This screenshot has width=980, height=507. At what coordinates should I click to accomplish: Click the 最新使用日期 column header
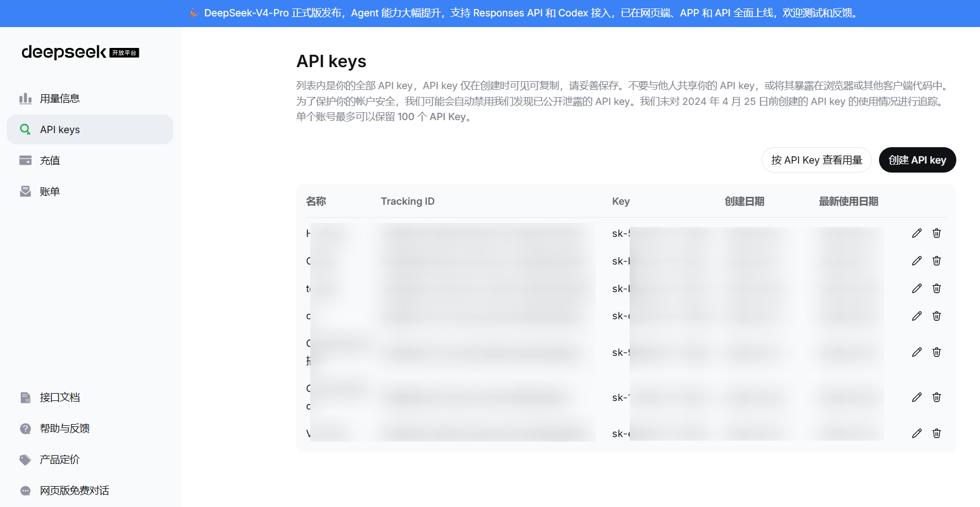tap(849, 201)
